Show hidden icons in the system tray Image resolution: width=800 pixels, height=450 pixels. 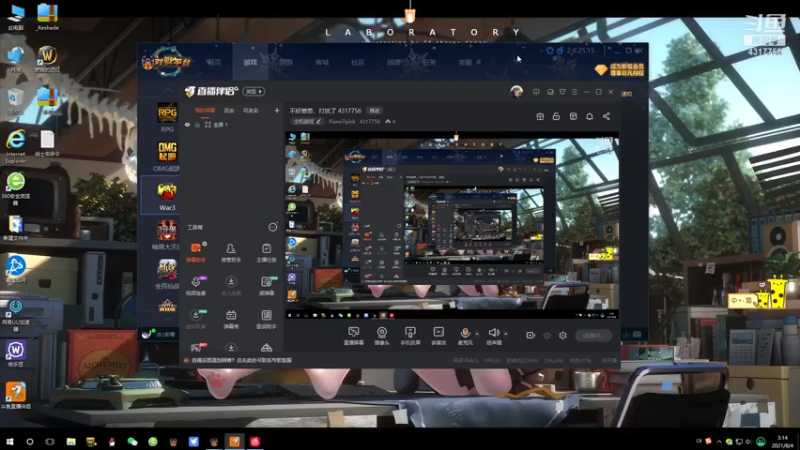[x=719, y=441]
